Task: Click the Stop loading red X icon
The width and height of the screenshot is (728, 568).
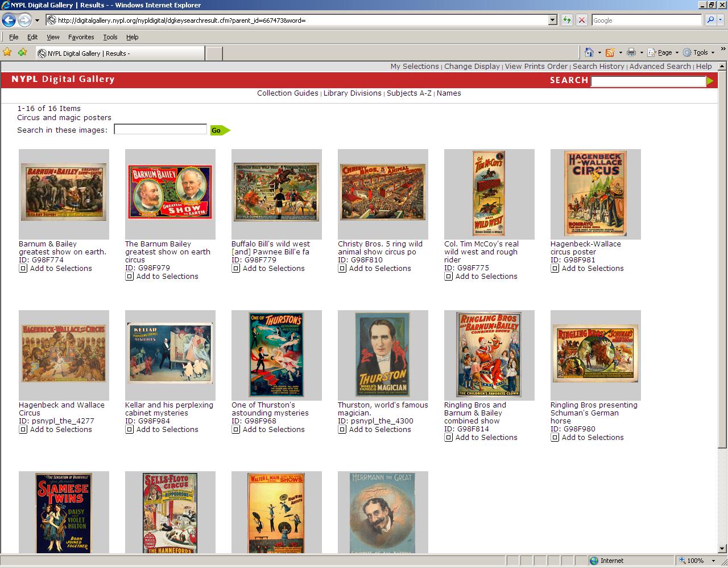Action: coord(581,20)
